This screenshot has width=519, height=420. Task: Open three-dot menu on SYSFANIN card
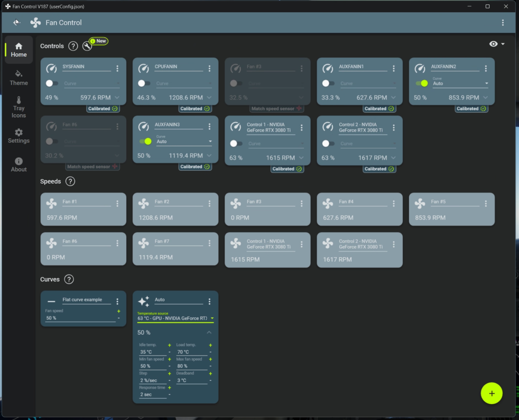coord(117,68)
